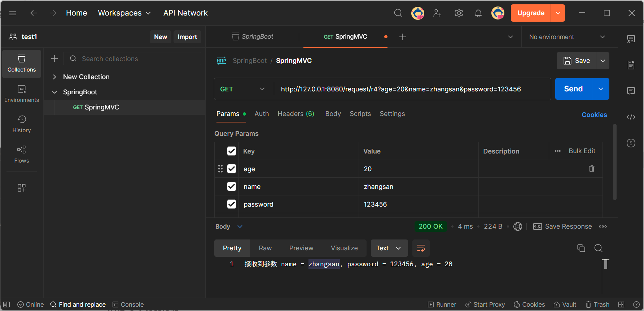Click Bulk Edit
Image resolution: width=644 pixels, height=311 pixels.
582,151
